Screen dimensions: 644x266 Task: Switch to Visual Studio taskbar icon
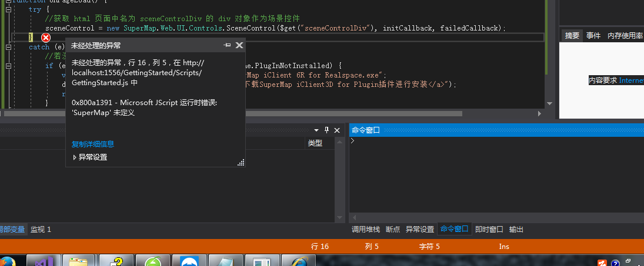click(x=44, y=261)
